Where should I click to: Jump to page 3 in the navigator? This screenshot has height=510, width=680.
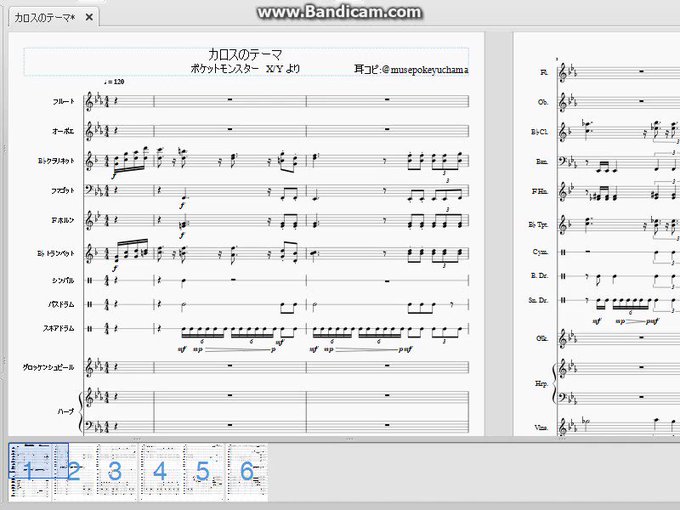[x=115, y=472]
